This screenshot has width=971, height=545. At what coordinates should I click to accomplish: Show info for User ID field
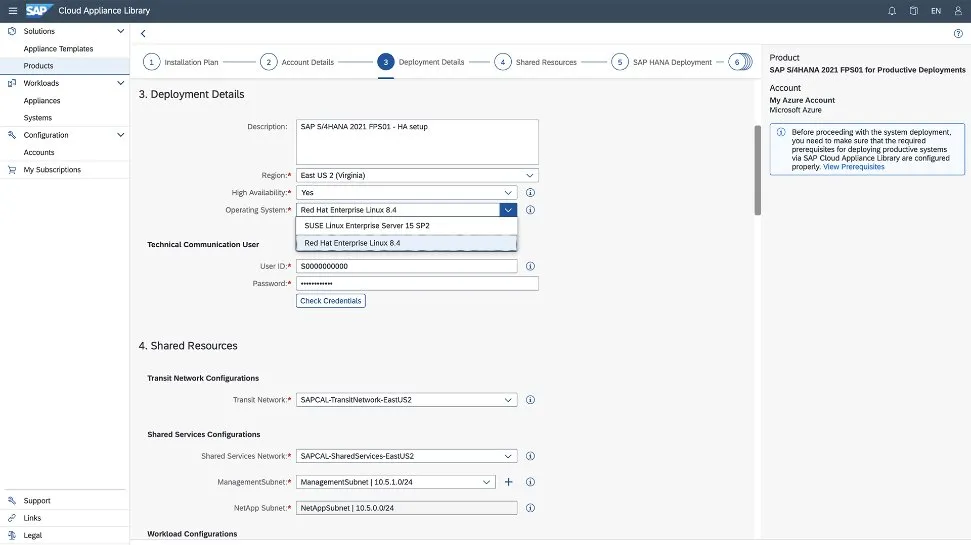coord(531,266)
